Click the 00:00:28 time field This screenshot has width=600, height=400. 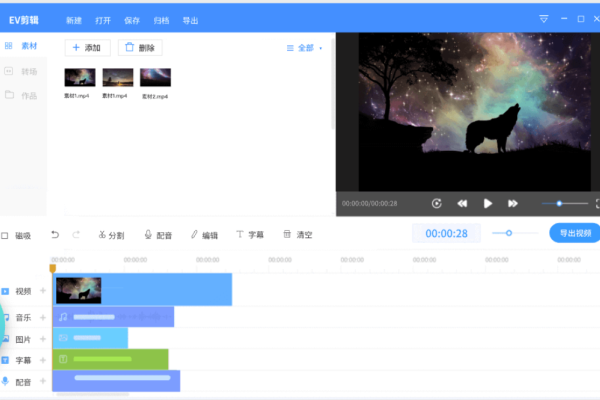tap(446, 233)
